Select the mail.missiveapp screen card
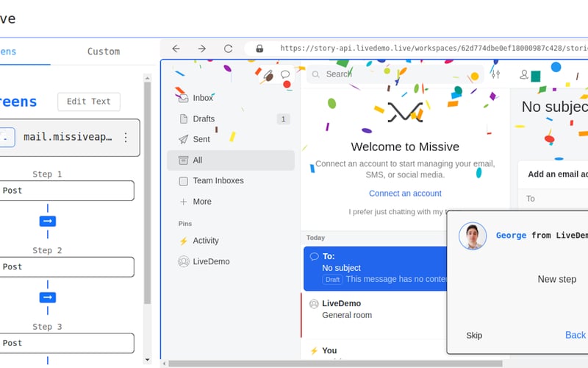The image size is (588, 368). point(69,138)
